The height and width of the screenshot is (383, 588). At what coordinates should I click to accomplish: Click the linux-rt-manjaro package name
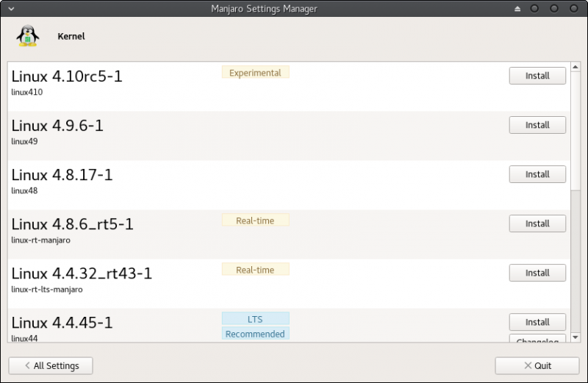point(40,240)
